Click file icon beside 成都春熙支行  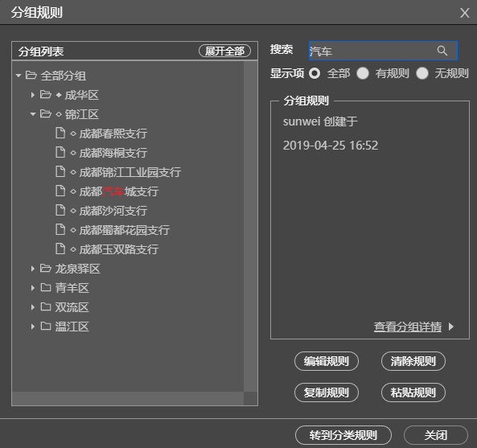pyautogui.click(x=60, y=134)
